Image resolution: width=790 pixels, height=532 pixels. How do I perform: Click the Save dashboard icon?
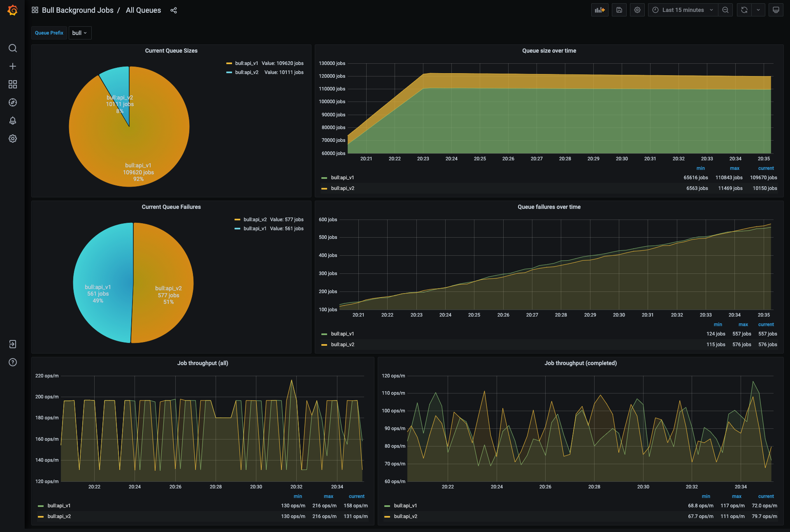[x=619, y=10]
